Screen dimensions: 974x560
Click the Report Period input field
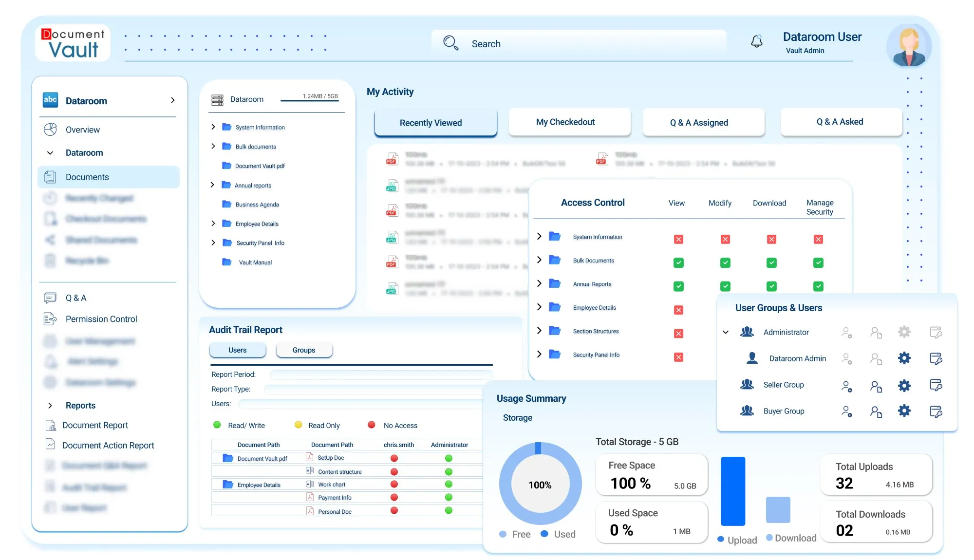point(381,374)
